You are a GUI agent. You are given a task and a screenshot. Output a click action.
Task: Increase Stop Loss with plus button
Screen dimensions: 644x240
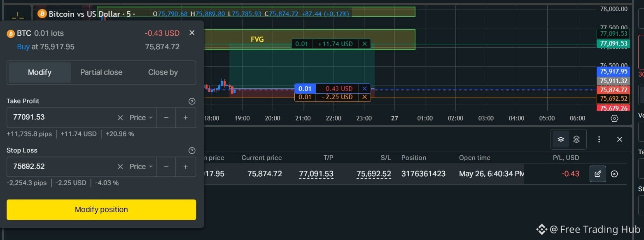pyautogui.click(x=186, y=167)
